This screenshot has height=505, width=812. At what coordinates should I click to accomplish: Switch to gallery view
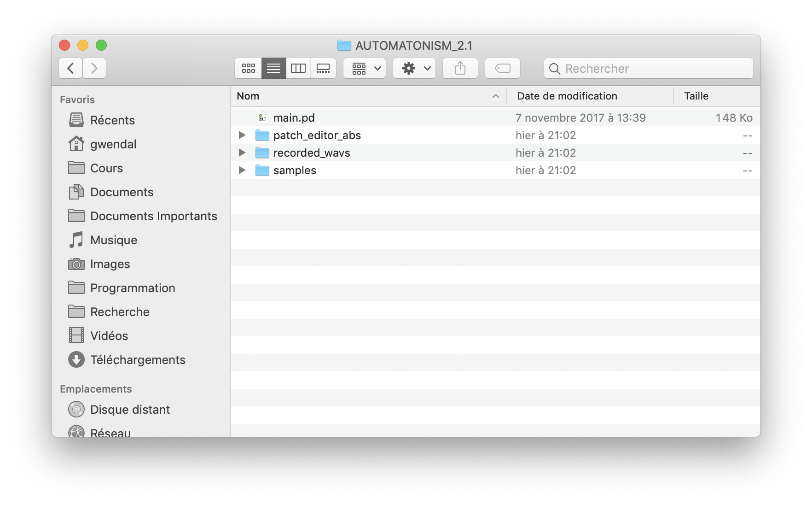point(323,68)
